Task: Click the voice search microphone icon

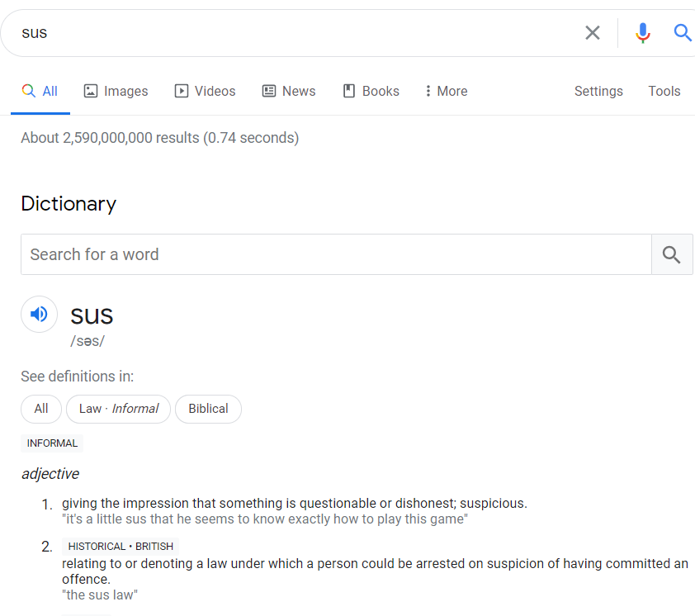Action: pos(643,33)
